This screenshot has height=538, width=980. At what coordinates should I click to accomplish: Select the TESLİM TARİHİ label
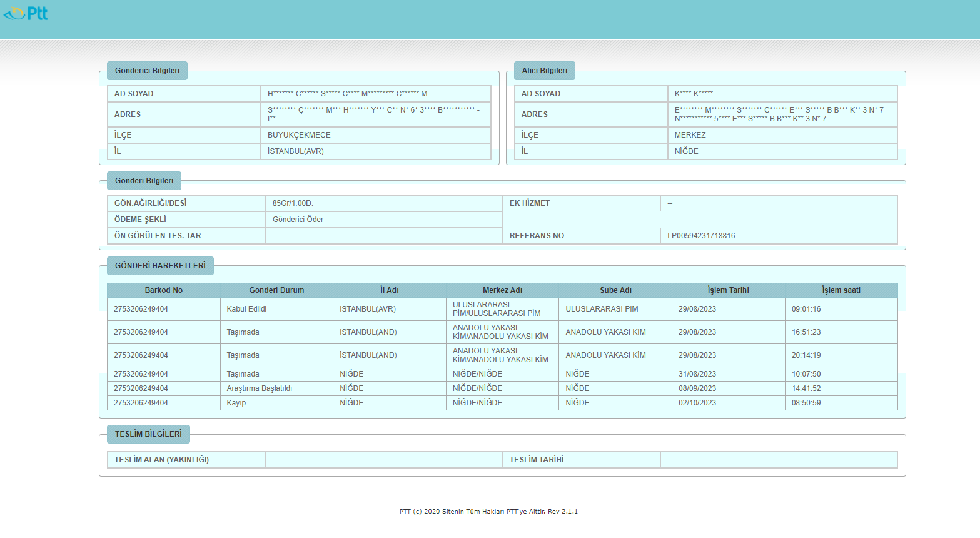(x=537, y=460)
